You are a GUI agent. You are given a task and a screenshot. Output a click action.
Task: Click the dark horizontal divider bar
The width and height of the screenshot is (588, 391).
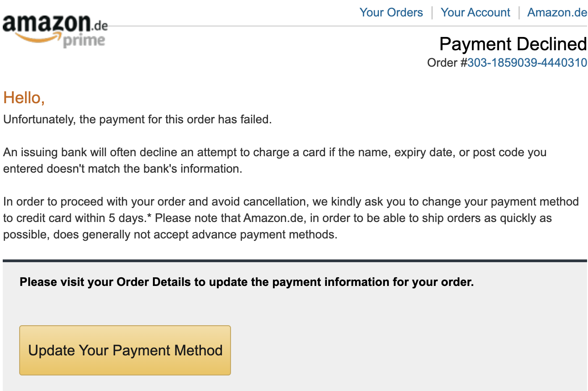coord(294,261)
